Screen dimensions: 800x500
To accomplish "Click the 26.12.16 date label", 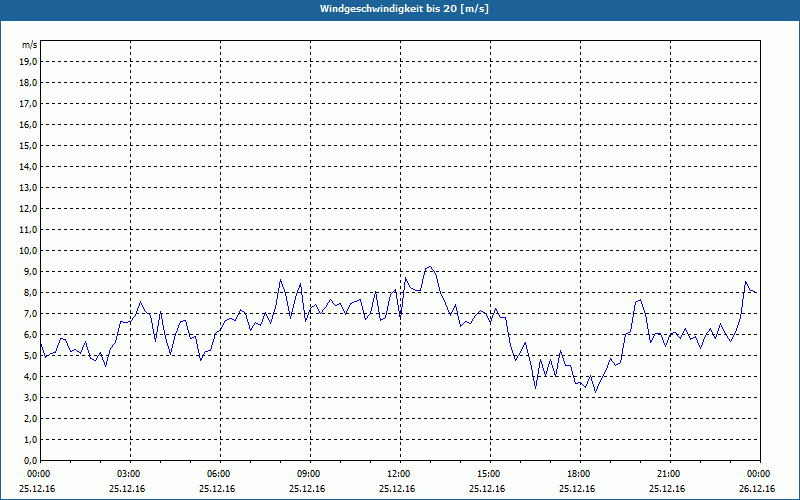I will pos(757,488).
